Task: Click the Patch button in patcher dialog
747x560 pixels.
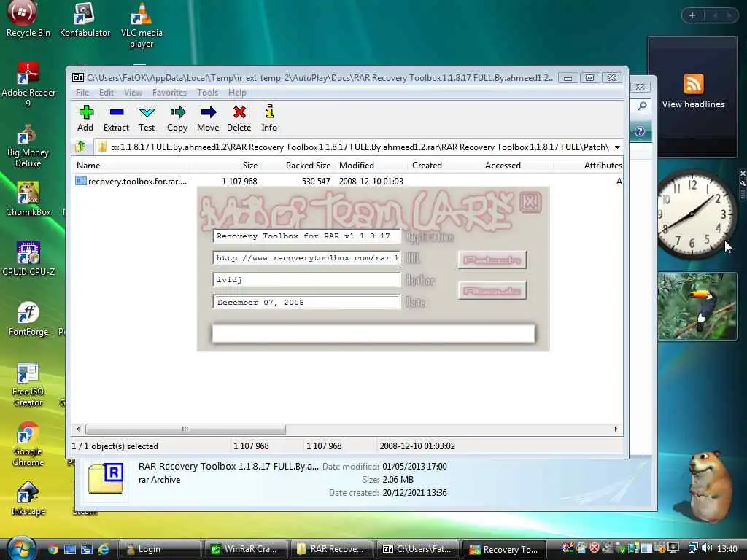Action: [x=492, y=260]
